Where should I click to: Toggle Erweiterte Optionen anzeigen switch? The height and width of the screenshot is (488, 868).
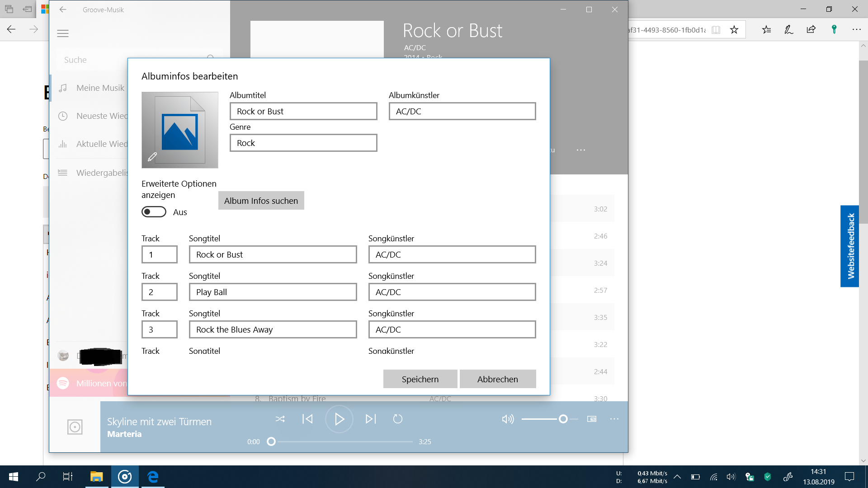154,212
